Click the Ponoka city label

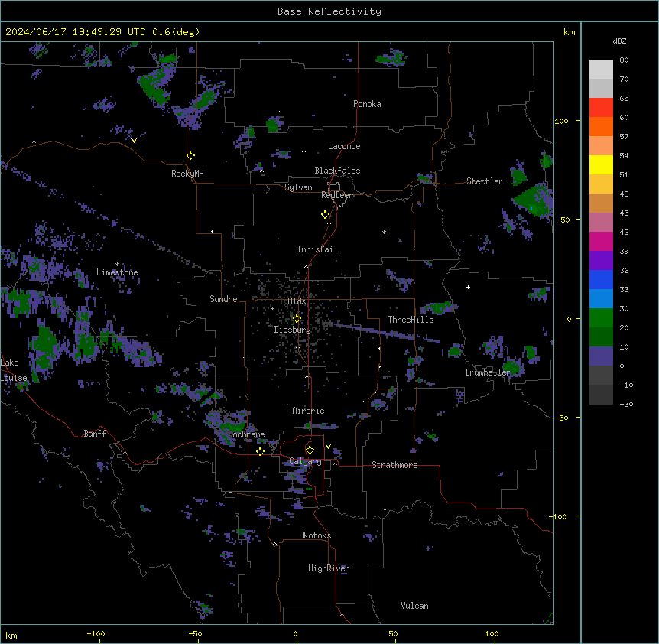[367, 104]
